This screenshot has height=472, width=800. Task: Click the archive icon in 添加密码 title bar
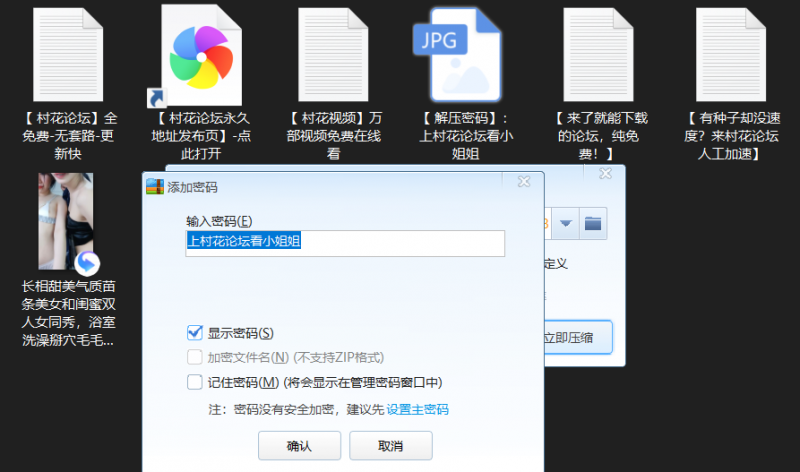coord(154,187)
